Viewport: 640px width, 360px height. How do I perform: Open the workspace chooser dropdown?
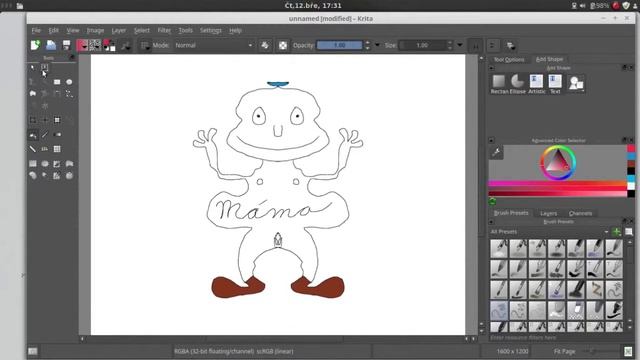point(510,45)
